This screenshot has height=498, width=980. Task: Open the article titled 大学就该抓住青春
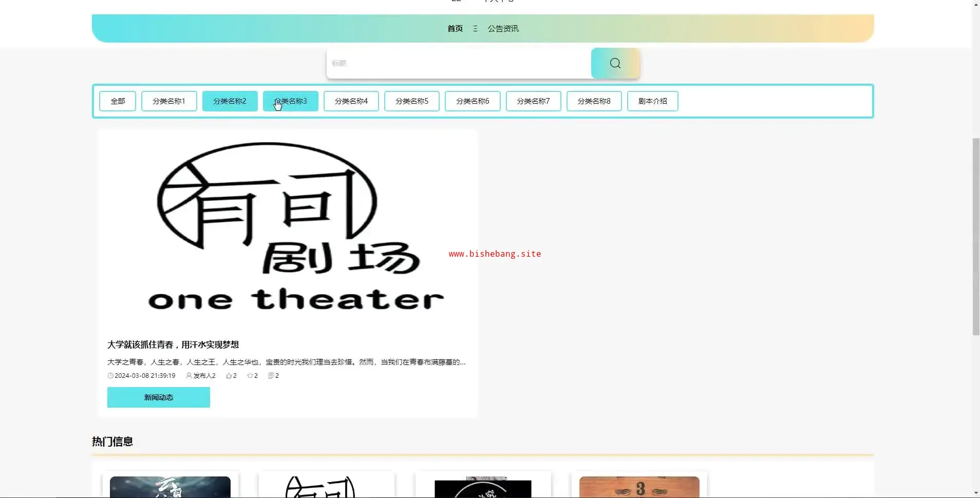click(x=173, y=344)
